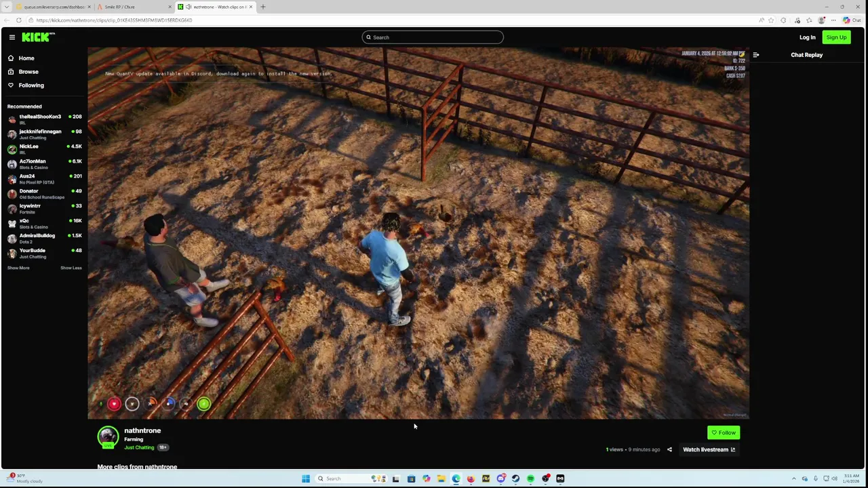Open Steam from taskbar
Screen dimensions: 868x488
(x=515, y=479)
